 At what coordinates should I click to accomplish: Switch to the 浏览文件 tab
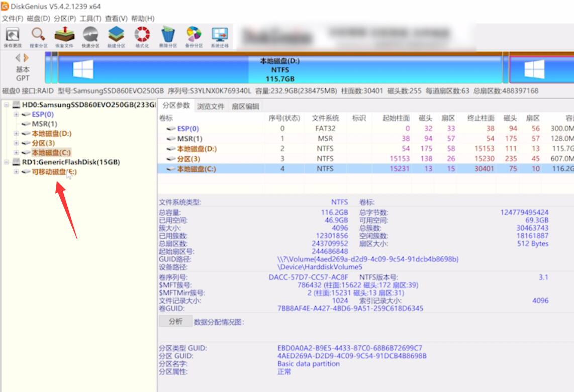211,106
